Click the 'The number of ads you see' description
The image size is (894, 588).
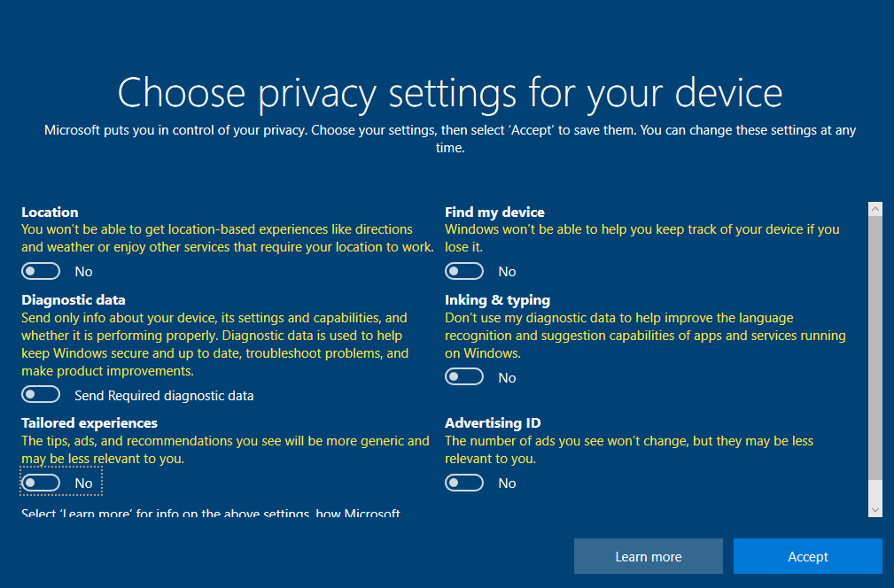point(629,450)
